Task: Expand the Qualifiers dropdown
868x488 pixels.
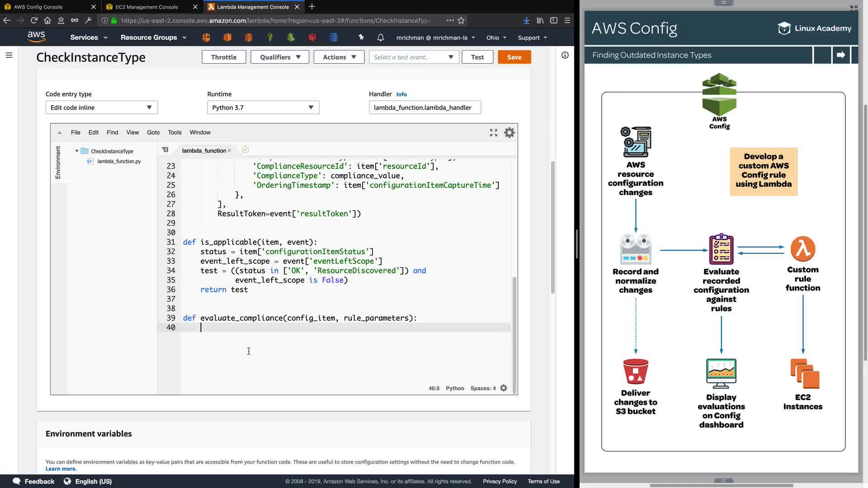Action: click(279, 57)
